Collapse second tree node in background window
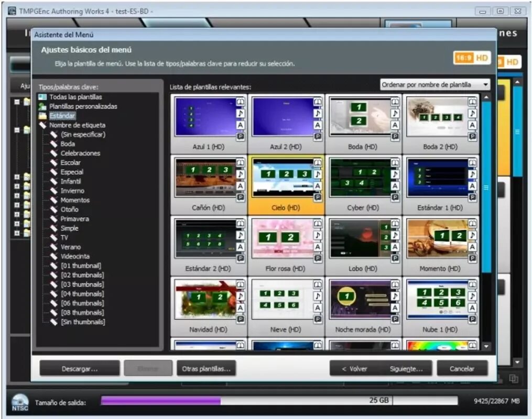The height and width of the screenshot is (419, 532). [x=17, y=130]
